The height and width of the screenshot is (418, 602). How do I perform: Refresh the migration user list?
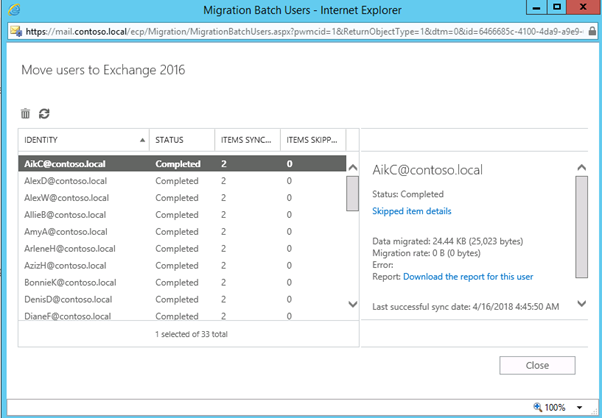pos(44,114)
